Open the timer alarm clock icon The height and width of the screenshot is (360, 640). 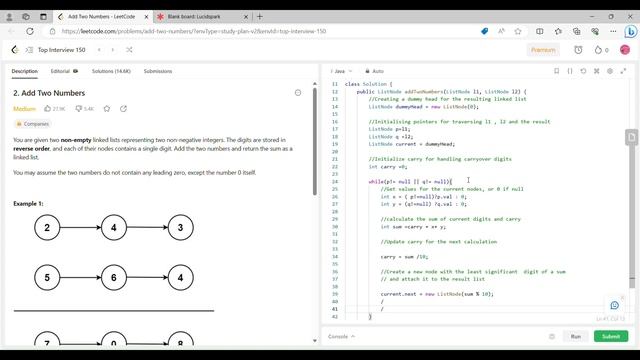point(578,50)
